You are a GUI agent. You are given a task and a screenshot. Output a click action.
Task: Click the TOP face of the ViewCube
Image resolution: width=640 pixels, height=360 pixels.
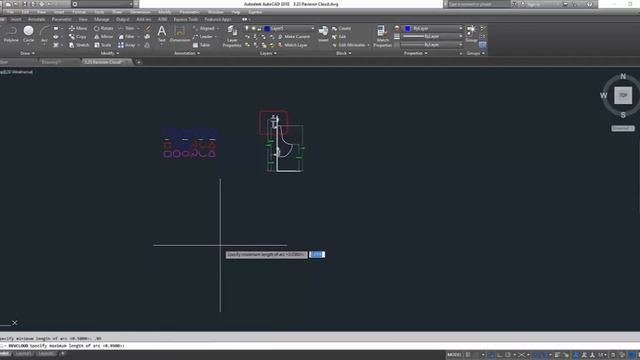[x=623, y=96]
